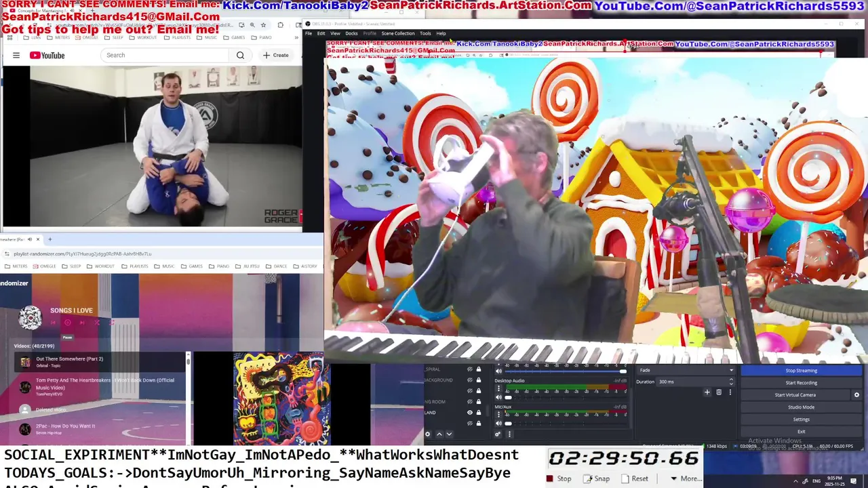Viewport: 868px width, 488px height.
Task: Focus the YouTube Search field
Action: tap(165, 56)
